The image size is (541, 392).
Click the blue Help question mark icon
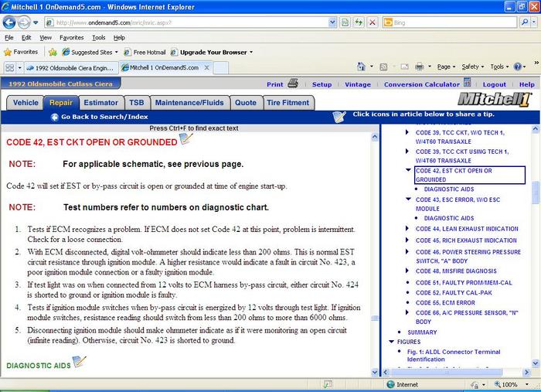(518, 66)
